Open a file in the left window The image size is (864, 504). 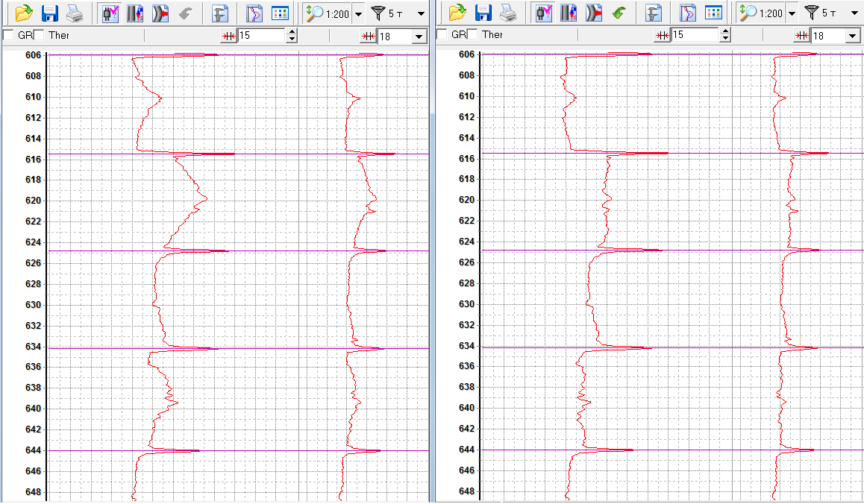point(23,13)
